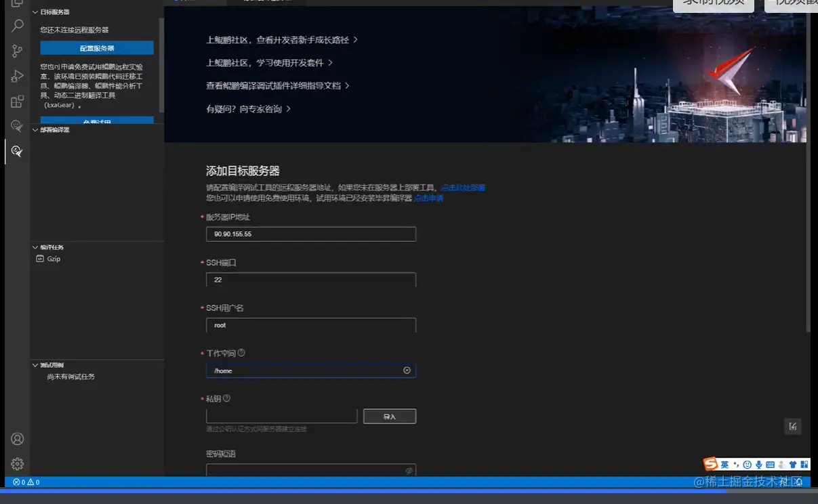818x504 pixels.
Task: Open the Search view in activity bar
Action: click(x=18, y=26)
